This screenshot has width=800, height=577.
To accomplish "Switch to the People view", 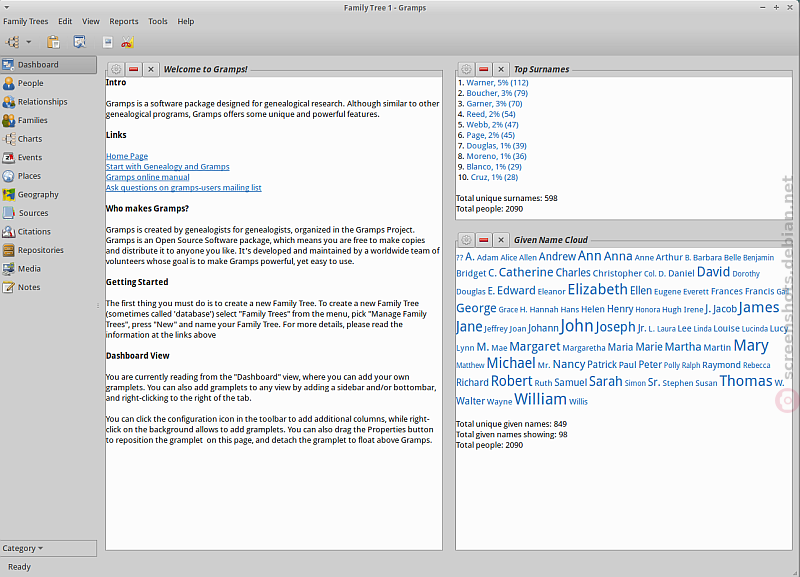I will pos(48,83).
